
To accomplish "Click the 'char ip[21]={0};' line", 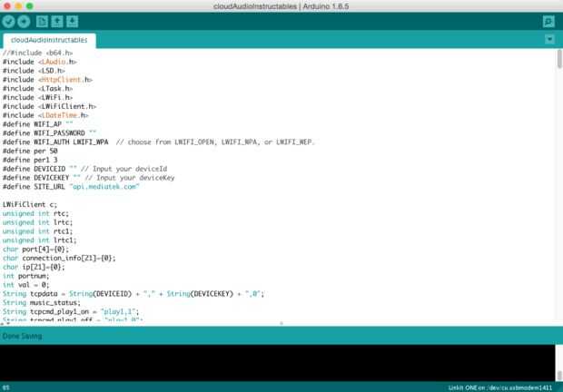I will pyautogui.click(x=34, y=267).
